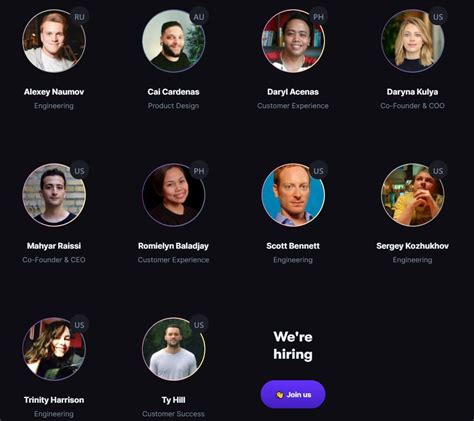The image size is (474, 421).
Task: Click the We're hiring heading
Action: [293, 345]
